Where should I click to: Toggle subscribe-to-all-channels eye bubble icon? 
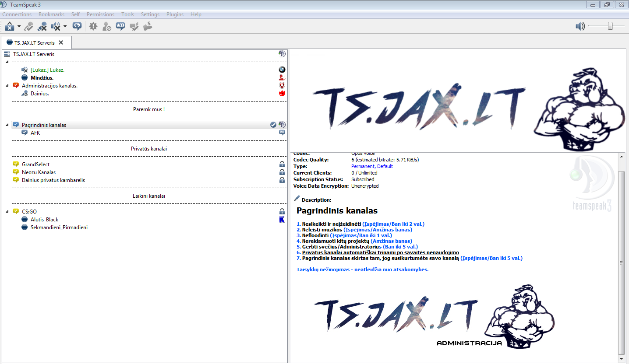point(77,27)
